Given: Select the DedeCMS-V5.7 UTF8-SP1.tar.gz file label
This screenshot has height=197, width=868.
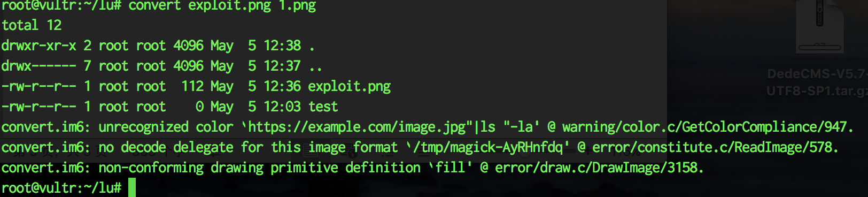Looking at the screenshot, I should (817, 82).
